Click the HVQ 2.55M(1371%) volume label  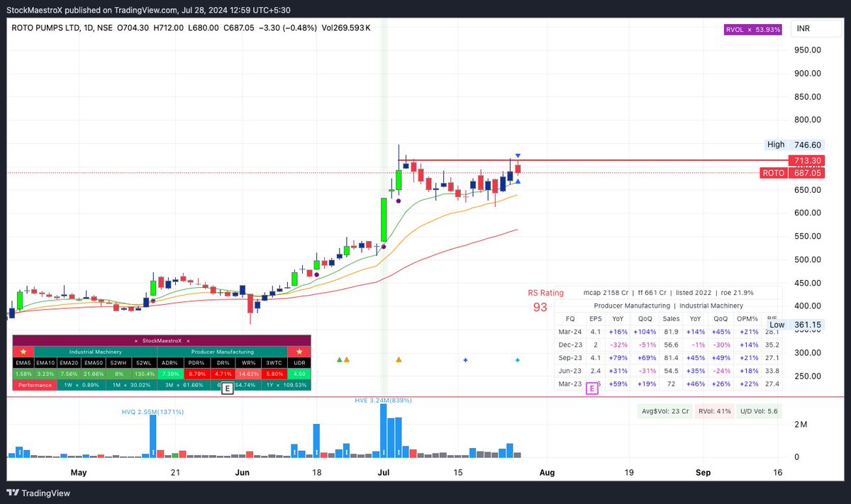click(153, 412)
